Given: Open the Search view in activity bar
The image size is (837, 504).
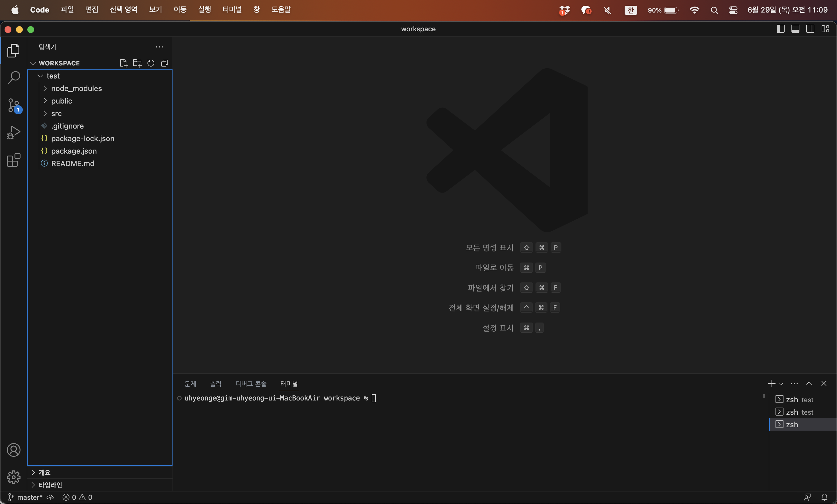Looking at the screenshot, I should tap(14, 78).
